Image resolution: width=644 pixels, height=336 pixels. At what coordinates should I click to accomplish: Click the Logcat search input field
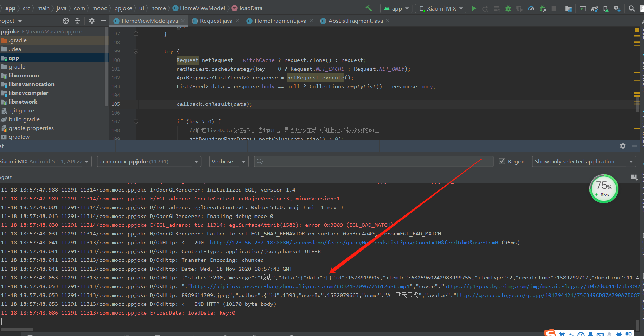(374, 162)
